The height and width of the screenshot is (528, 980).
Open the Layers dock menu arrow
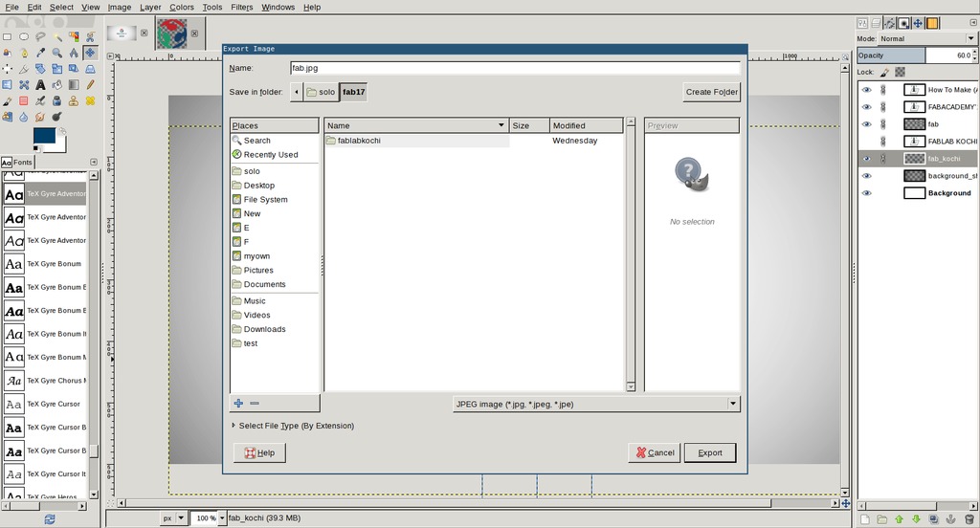point(973,23)
